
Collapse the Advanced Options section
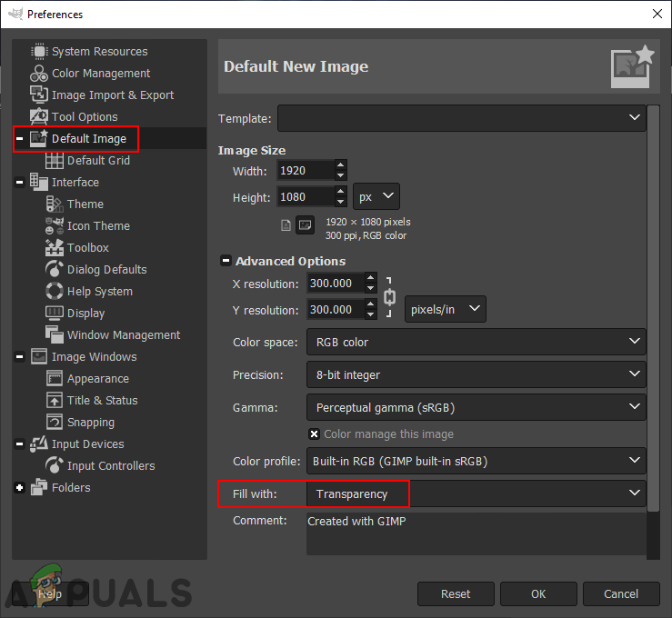point(226,261)
